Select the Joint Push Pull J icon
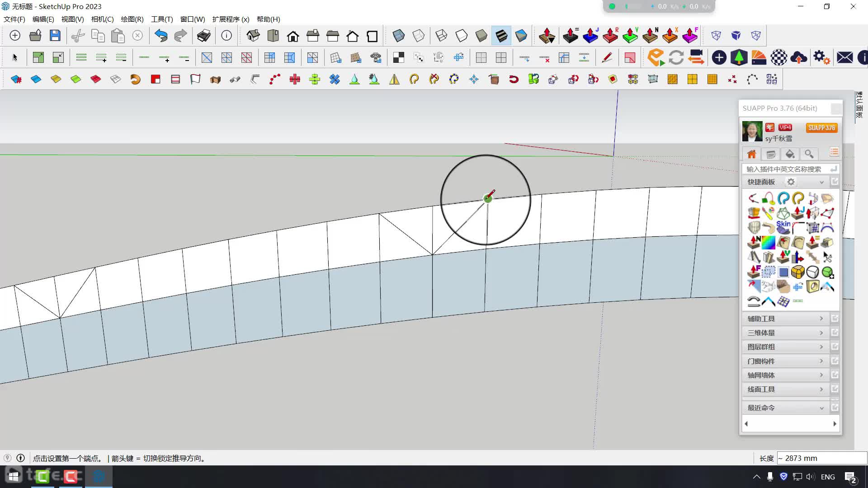Screen dimensions: 868x488 (590, 35)
